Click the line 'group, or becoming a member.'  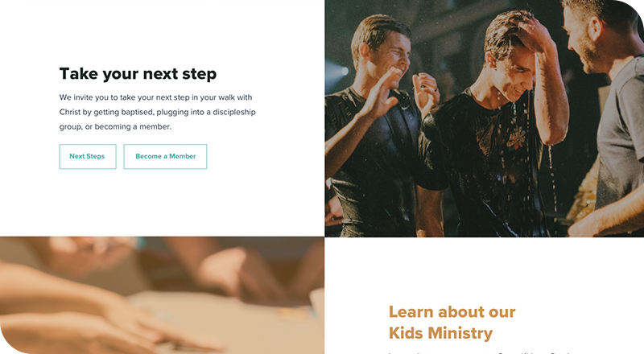pos(115,127)
